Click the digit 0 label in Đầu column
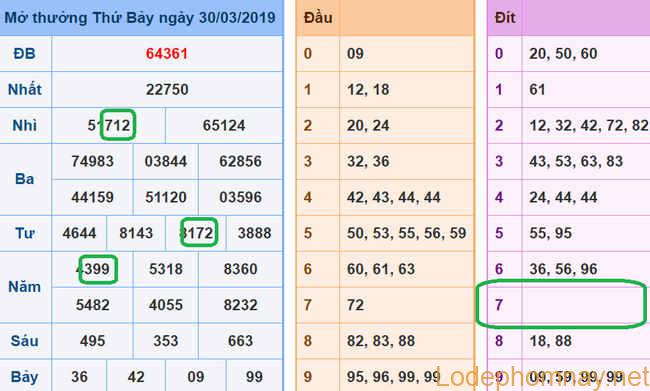Viewport: 650px width, 391px height. (308, 54)
